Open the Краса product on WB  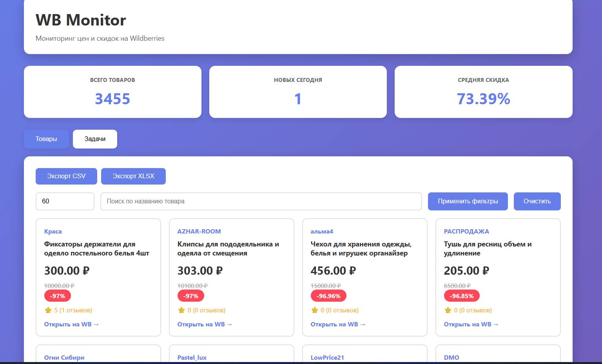tap(71, 324)
